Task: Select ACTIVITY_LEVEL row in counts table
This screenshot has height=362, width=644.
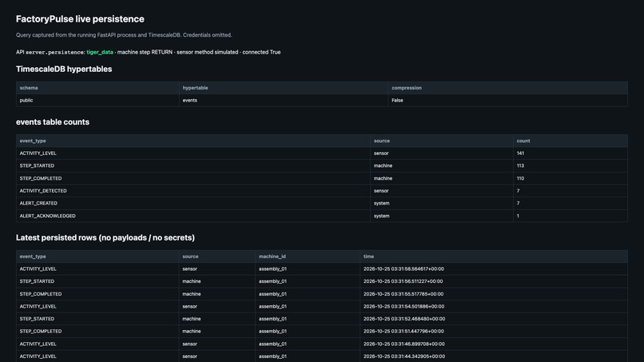Action: click(x=322, y=153)
